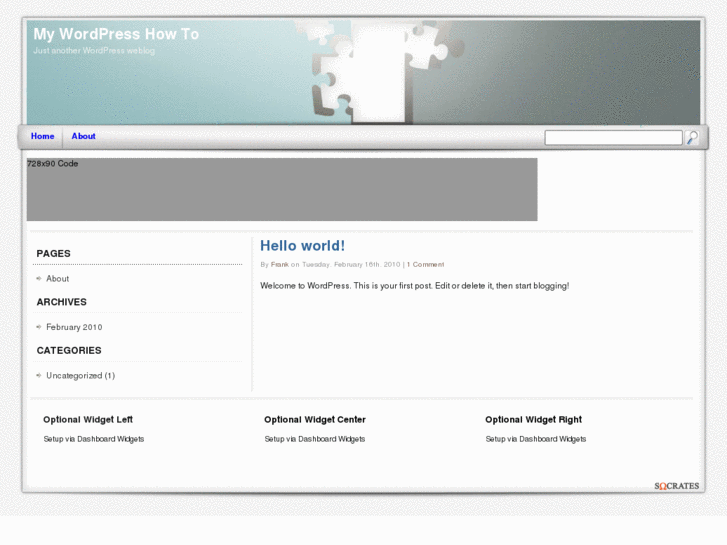The image size is (727, 545).
Task: Select the post date 'Tuesday, February 16th, 2010'
Action: [351, 264]
